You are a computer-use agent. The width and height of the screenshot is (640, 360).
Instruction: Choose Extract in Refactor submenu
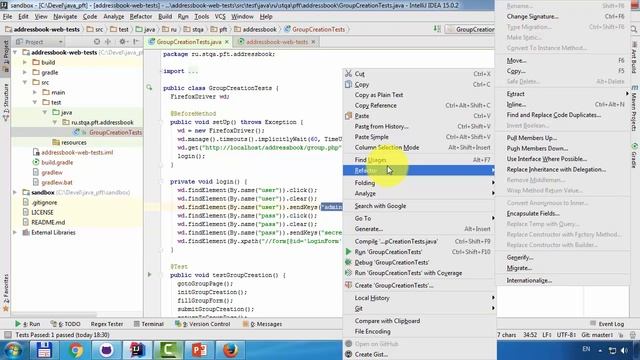pos(563,94)
